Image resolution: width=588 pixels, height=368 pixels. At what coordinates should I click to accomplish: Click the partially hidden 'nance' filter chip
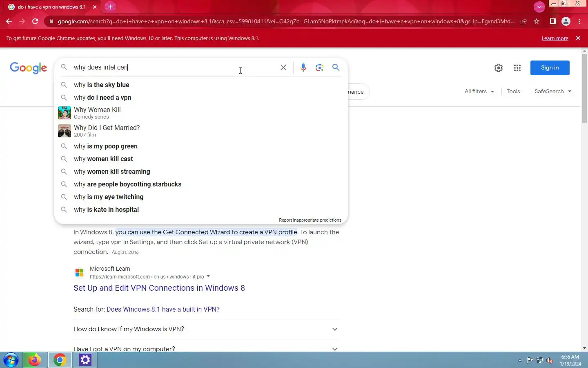point(358,92)
